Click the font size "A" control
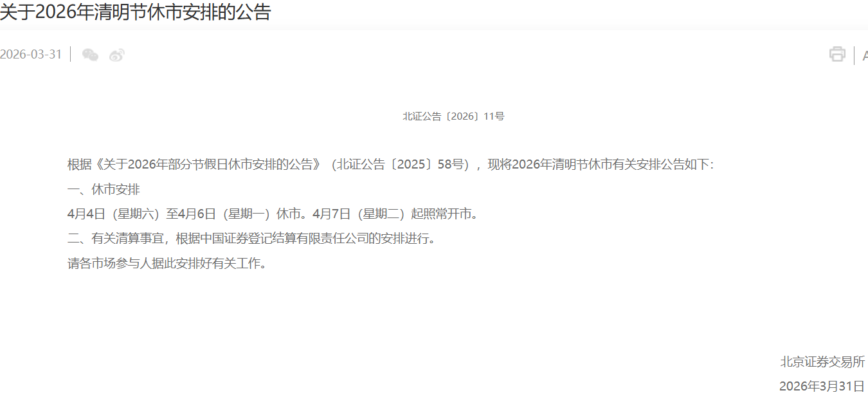Screen dimensions: 868x395 865,56
